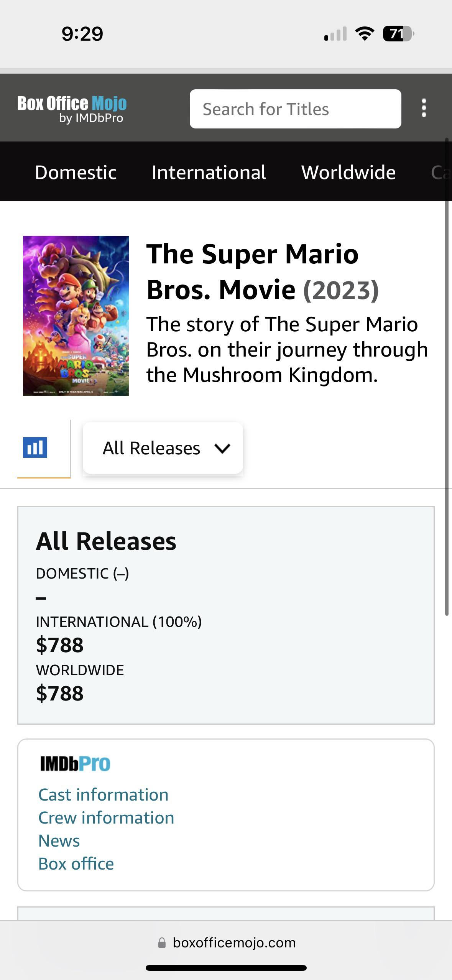Open the release selector combo box
The image size is (452, 980).
[163, 447]
